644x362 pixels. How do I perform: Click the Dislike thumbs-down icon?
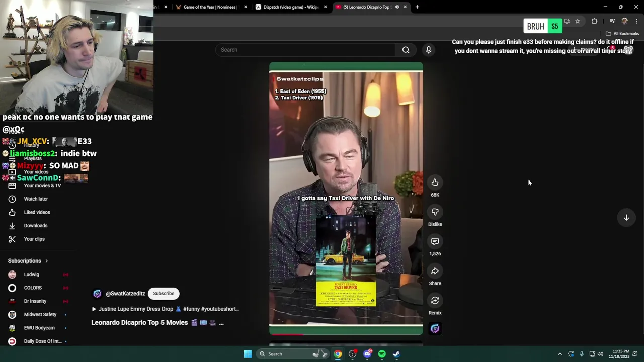[435, 212]
